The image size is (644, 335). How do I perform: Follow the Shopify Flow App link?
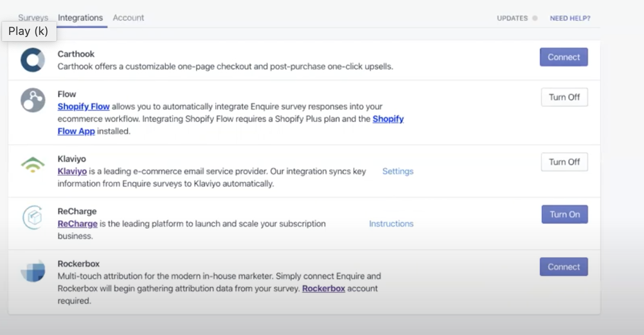76,131
